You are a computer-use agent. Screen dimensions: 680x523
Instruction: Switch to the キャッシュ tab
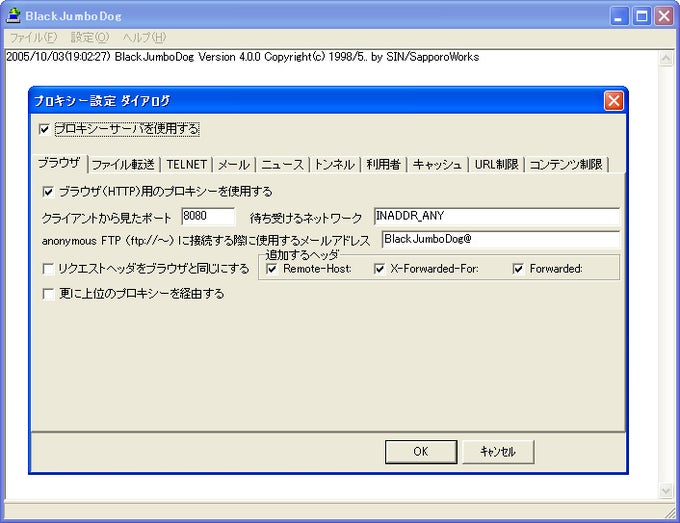(x=437, y=165)
